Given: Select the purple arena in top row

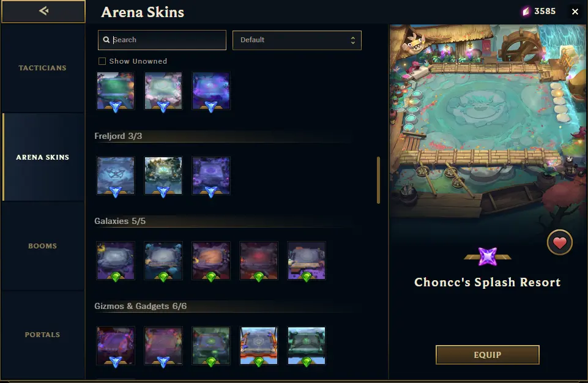Looking at the screenshot, I should 211,91.
